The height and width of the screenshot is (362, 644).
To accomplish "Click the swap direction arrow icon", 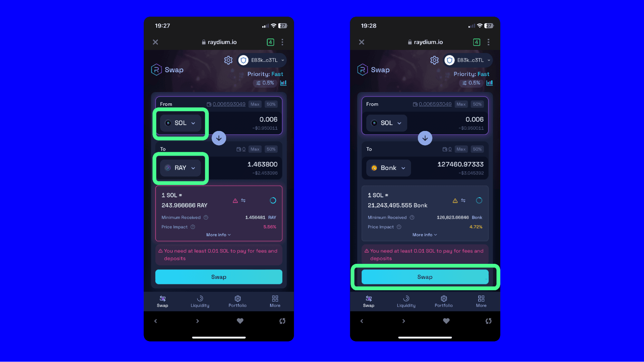I will [x=218, y=138].
